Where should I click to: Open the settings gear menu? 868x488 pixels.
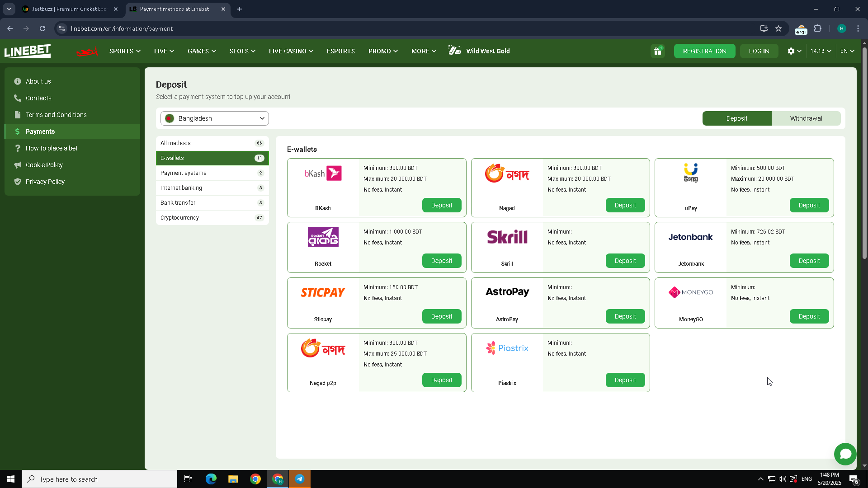[x=794, y=51]
